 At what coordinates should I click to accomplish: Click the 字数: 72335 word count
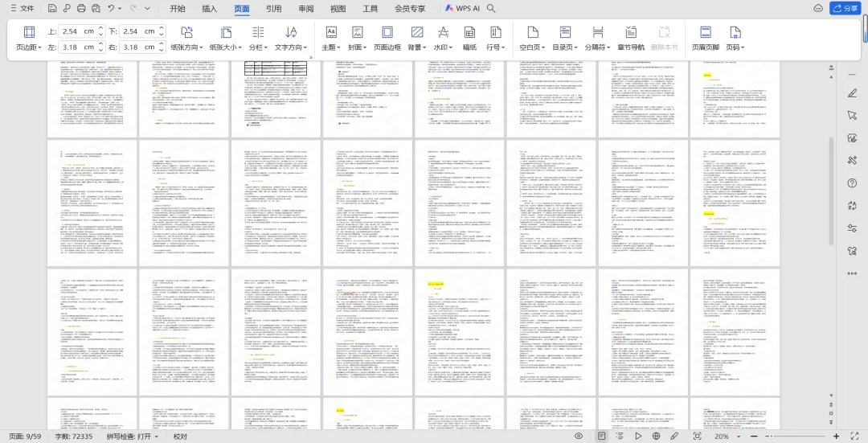click(x=74, y=437)
